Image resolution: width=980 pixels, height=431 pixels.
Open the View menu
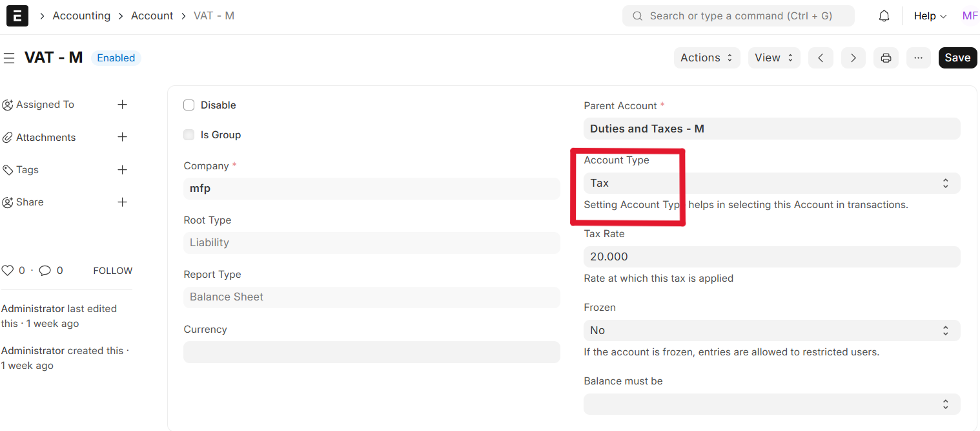click(x=773, y=58)
